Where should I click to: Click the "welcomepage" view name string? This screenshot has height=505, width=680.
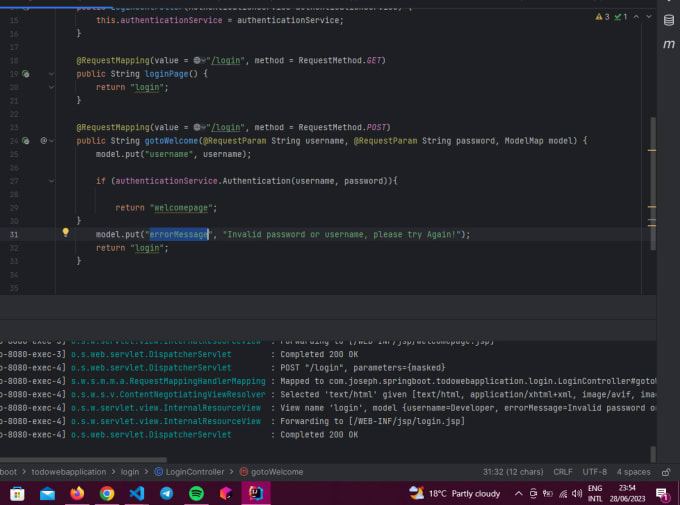181,208
